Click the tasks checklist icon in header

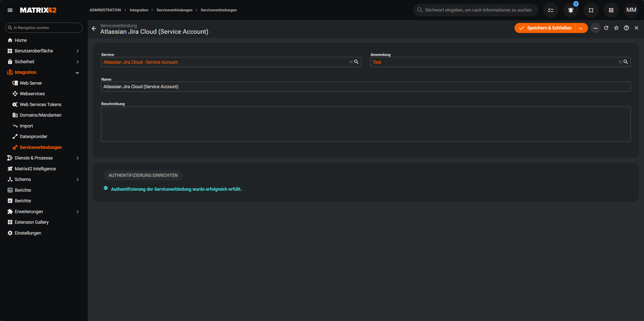pos(550,10)
